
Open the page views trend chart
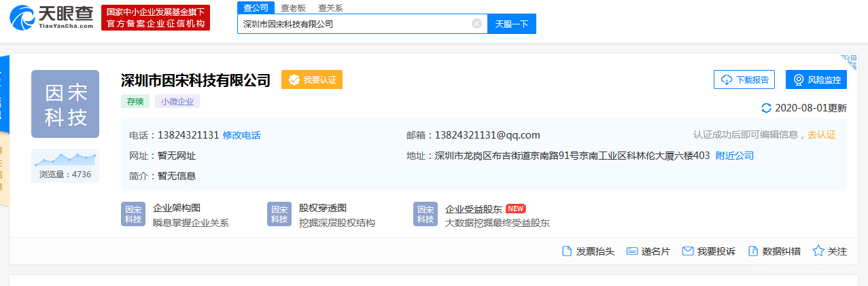pyautogui.click(x=65, y=158)
